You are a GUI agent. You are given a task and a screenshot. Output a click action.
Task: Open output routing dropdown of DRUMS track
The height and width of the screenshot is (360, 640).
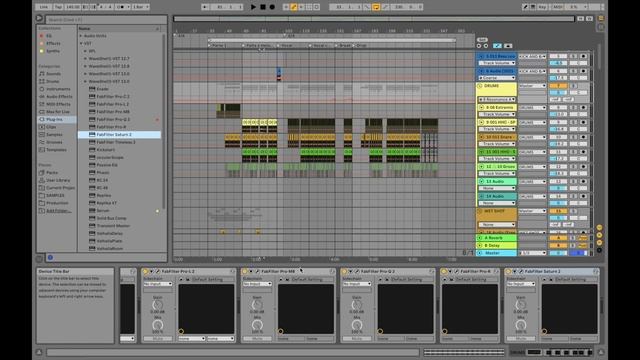point(532,86)
